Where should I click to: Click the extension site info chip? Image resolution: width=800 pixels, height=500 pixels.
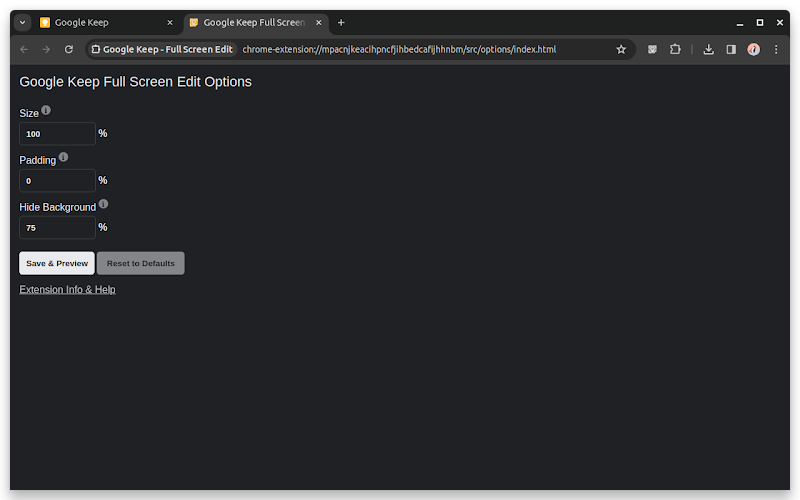(x=162, y=49)
